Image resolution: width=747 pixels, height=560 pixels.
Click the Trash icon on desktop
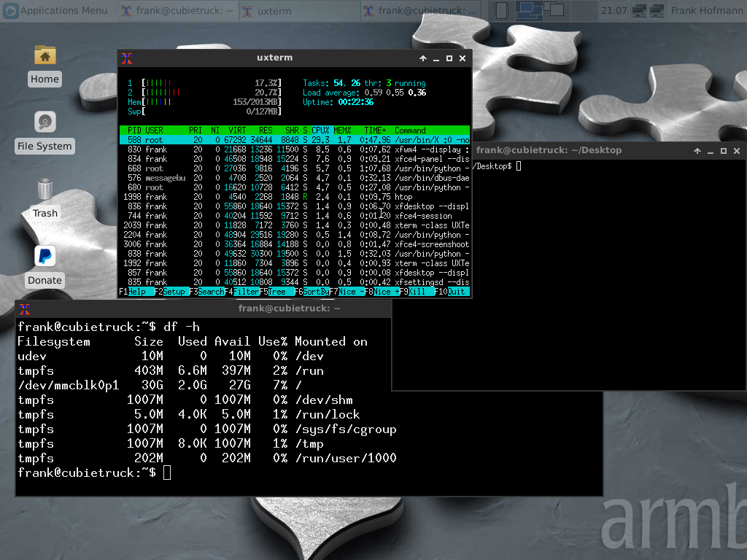coord(44,190)
